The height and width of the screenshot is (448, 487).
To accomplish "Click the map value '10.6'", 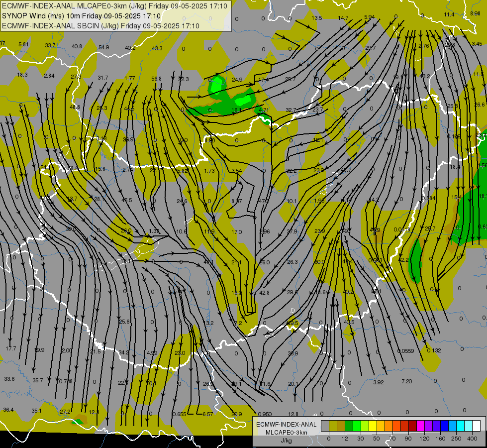I will click(182, 231).
